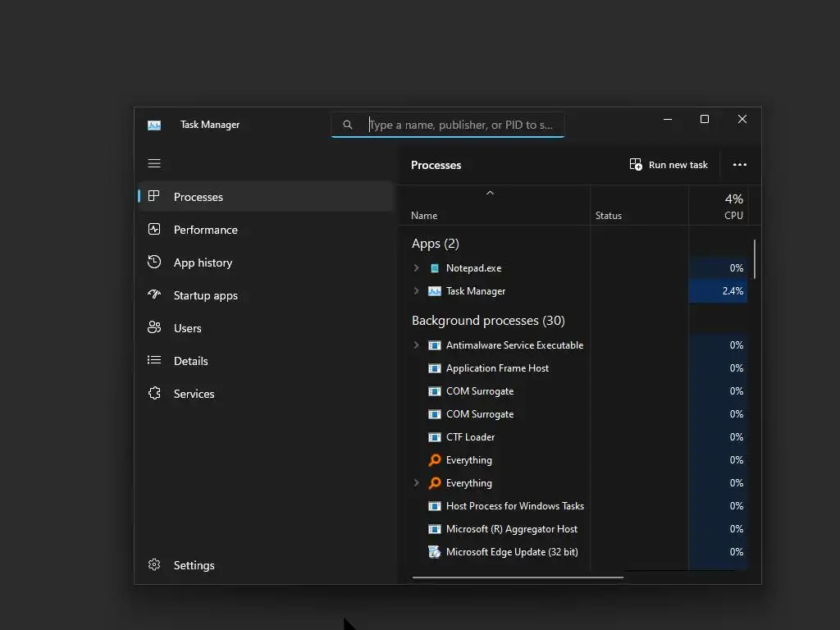Viewport: 840px width, 630px height.
Task: Expand the Notepad.exe process group
Action: [416, 268]
